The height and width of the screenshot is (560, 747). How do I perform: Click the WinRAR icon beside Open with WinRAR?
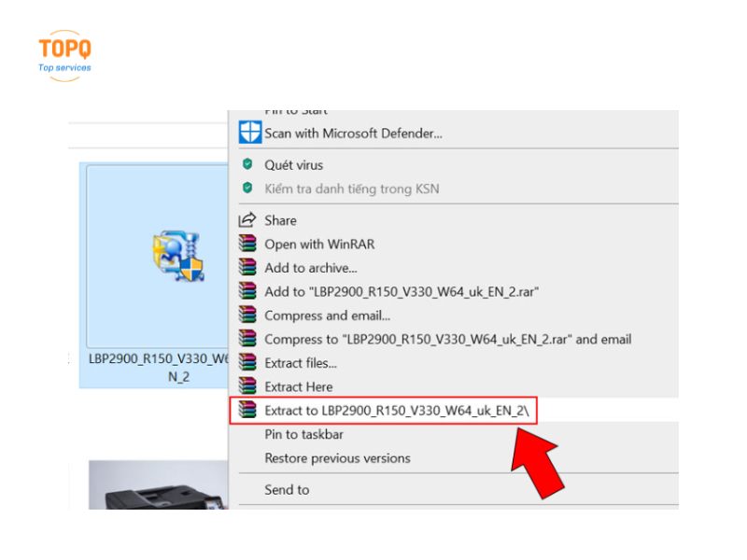coord(247,244)
